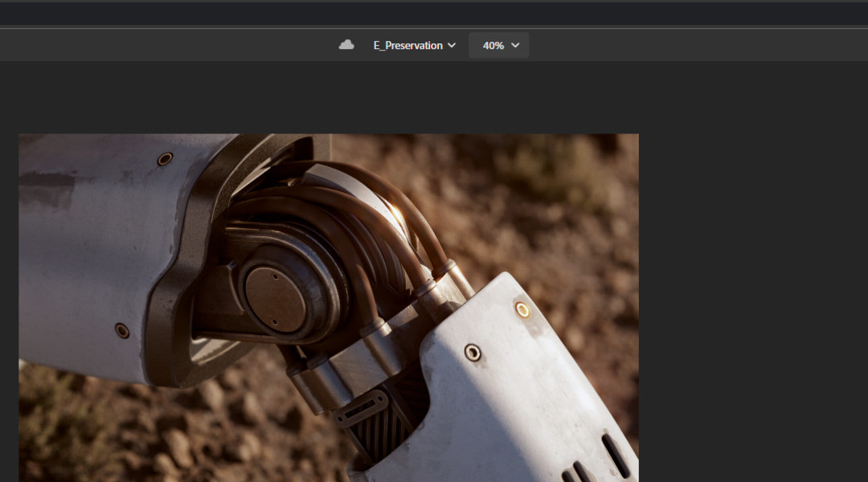868x482 pixels.
Task: Click the 40% zoom percentage text
Action: (x=493, y=46)
